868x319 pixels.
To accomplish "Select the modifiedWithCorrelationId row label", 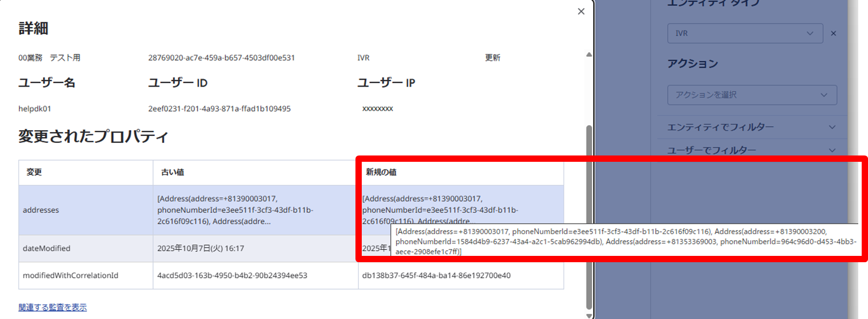I will (71, 275).
